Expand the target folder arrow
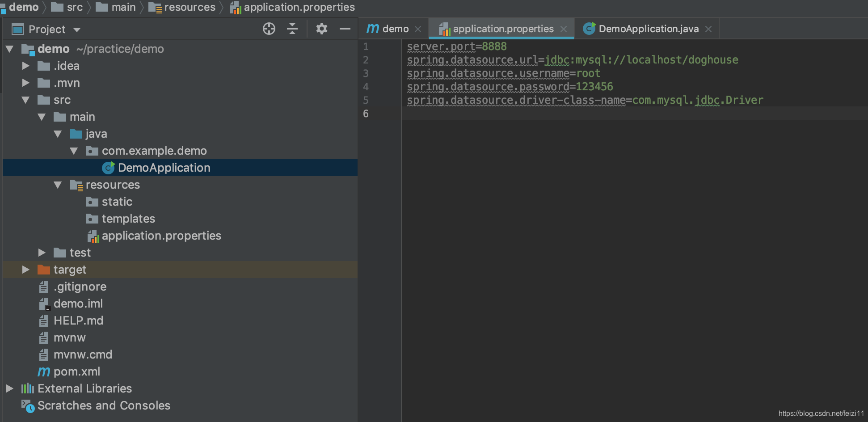Image resolution: width=868 pixels, height=422 pixels. (26, 270)
